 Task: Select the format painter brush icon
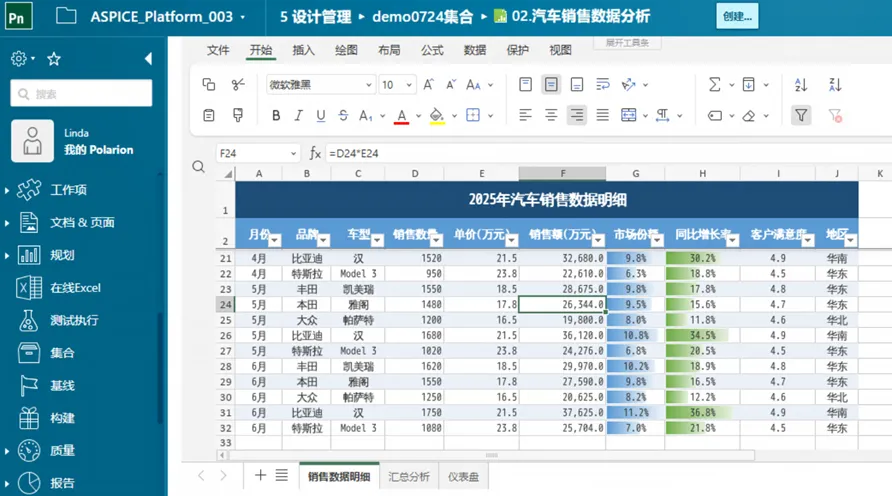click(238, 115)
